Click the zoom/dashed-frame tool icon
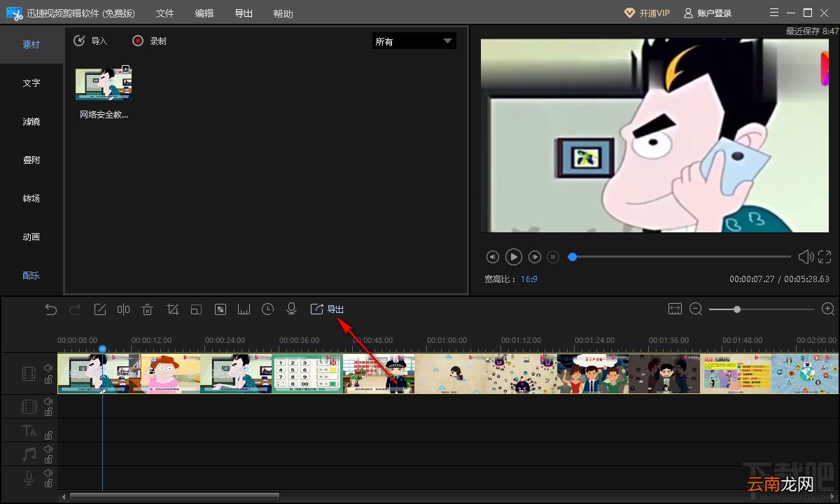 [x=196, y=309]
